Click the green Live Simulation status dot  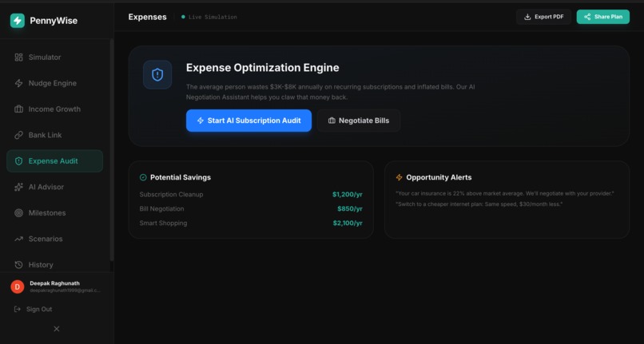click(183, 17)
